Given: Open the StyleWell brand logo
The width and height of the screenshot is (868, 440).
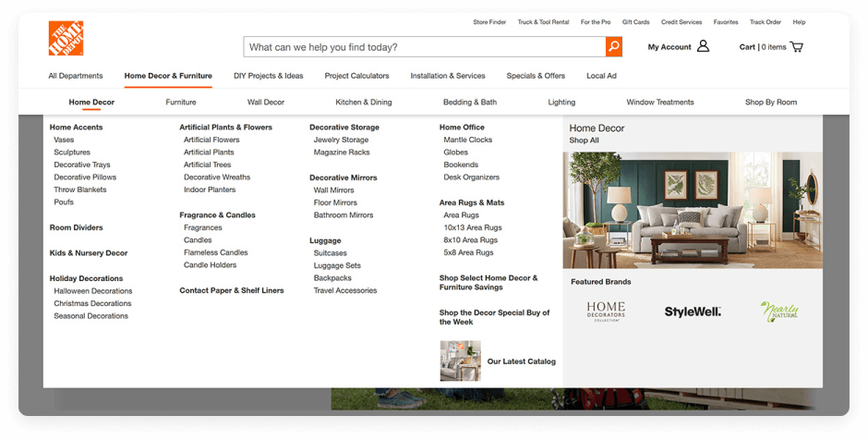Looking at the screenshot, I should click(x=693, y=312).
